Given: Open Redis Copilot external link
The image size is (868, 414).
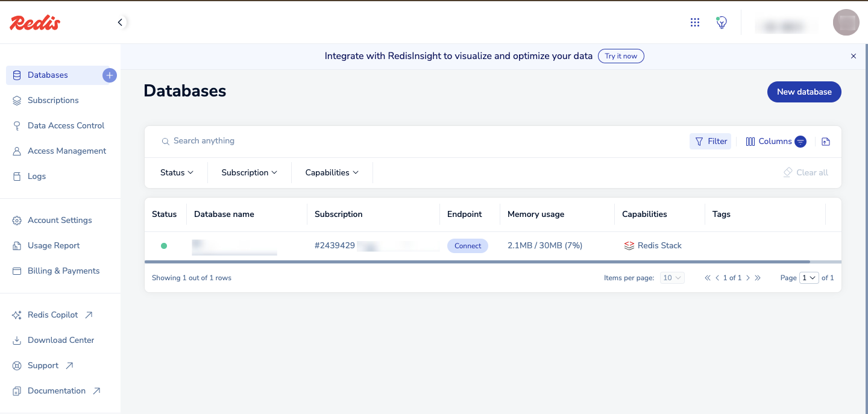Looking at the screenshot, I should pyautogui.click(x=52, y=315).
